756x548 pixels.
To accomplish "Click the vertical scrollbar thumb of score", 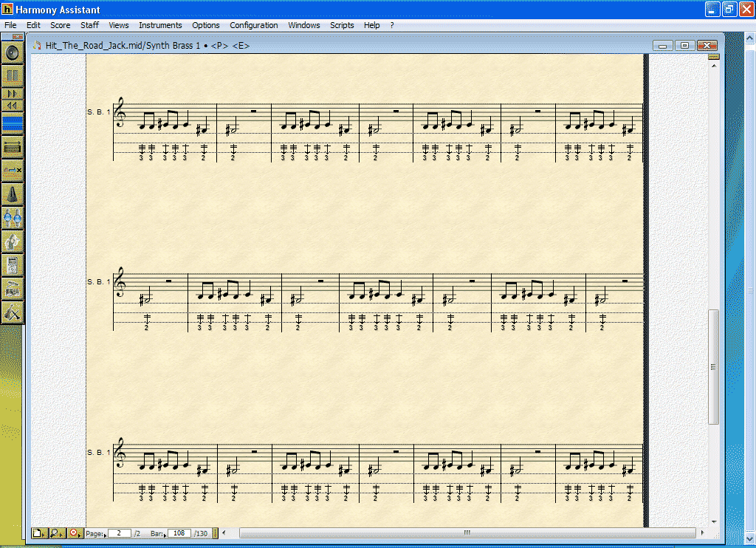I will click(713, 366).
